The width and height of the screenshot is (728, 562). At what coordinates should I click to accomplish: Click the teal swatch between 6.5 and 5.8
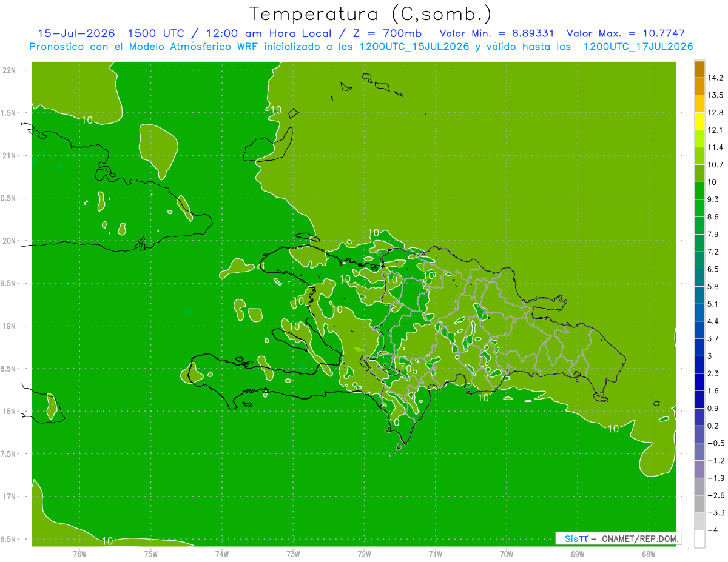pyautogui.click(x=699, y=278)
